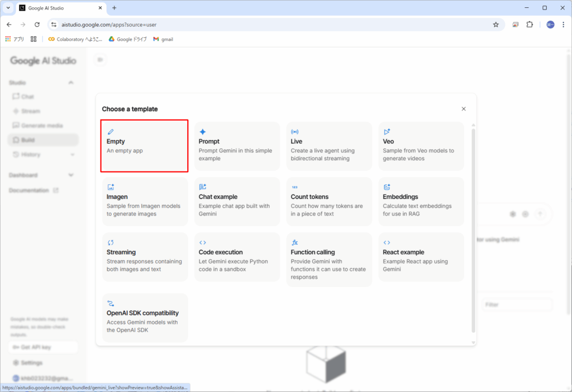The height and width of the screenshot is (392, 572).
Task: Choose the Streaming template refresh icon
Action: click(111, 242)
